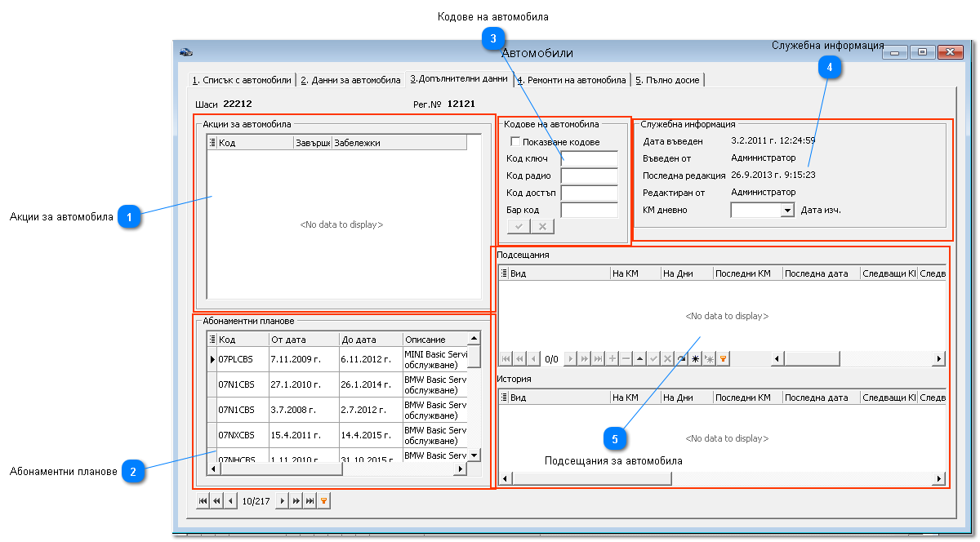Open column chooser in Абонаментни планове grid
980x542 pixels.
pyautogui.click(x=212, y=339)
